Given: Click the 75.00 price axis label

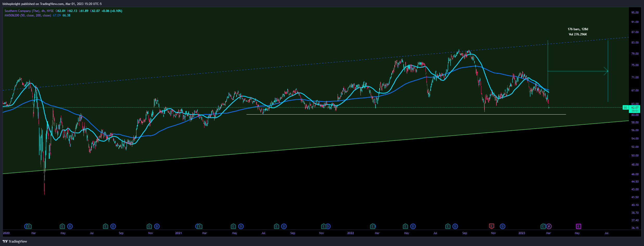Looking at the screenshot, I should pos(635,65).
